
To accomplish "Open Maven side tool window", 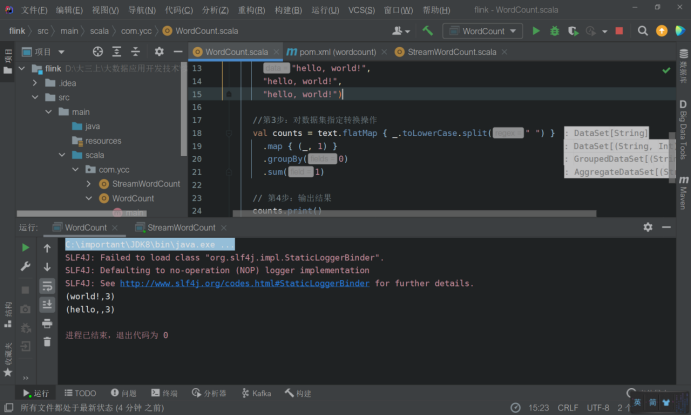I will pos(684,192).
